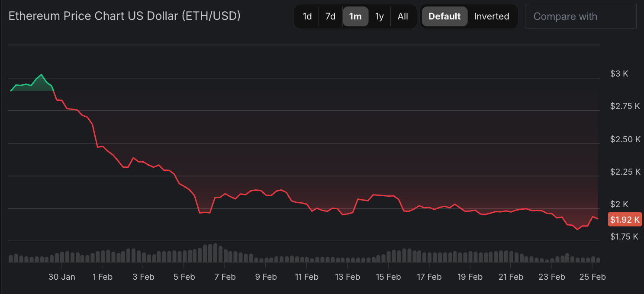This screenshot has width=644, height=294.
Task: Click the 15 Feb date label
Action: pyautogui.click(x=388, y=277)
